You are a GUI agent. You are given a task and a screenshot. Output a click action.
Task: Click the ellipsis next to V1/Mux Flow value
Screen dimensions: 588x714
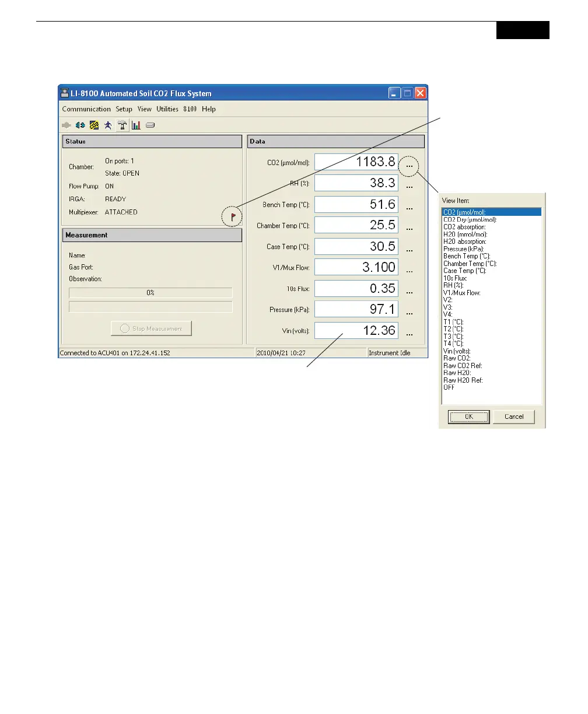[x=409, y=271]
